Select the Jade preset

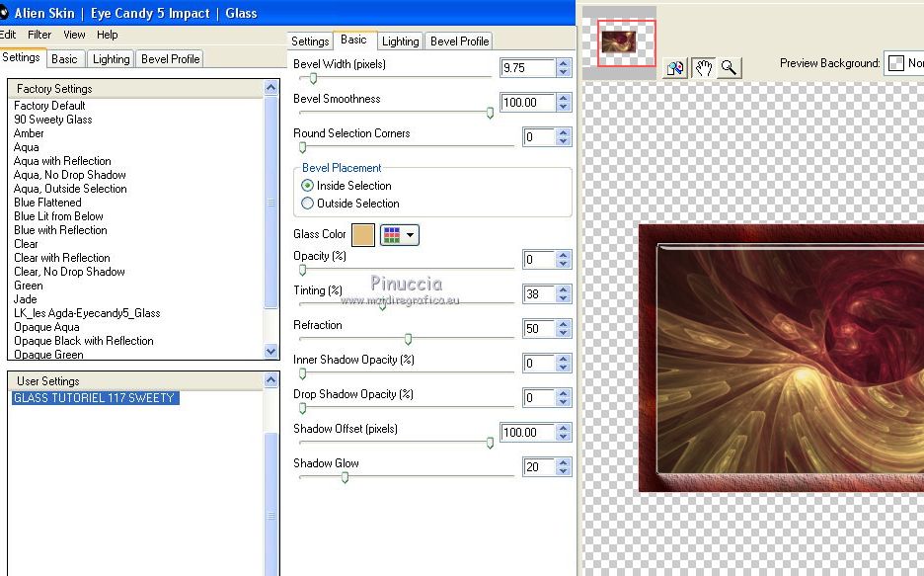(x=26, y=299)
